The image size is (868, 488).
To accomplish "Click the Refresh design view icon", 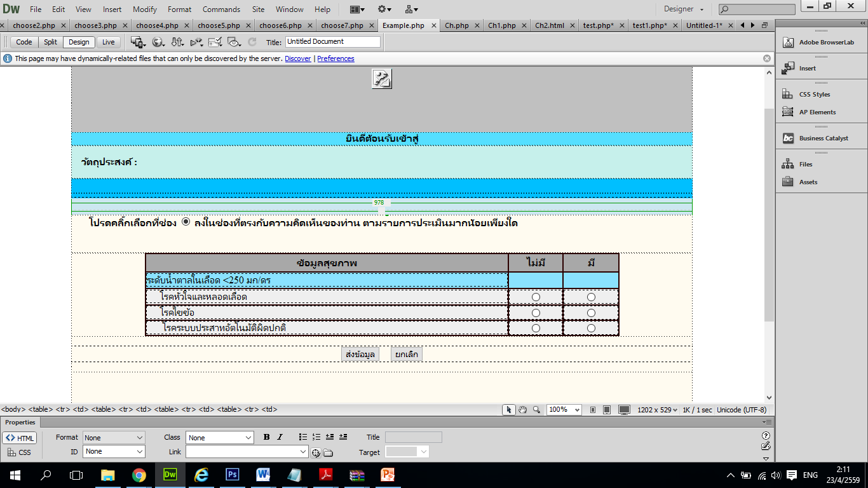I will (252, 42).
